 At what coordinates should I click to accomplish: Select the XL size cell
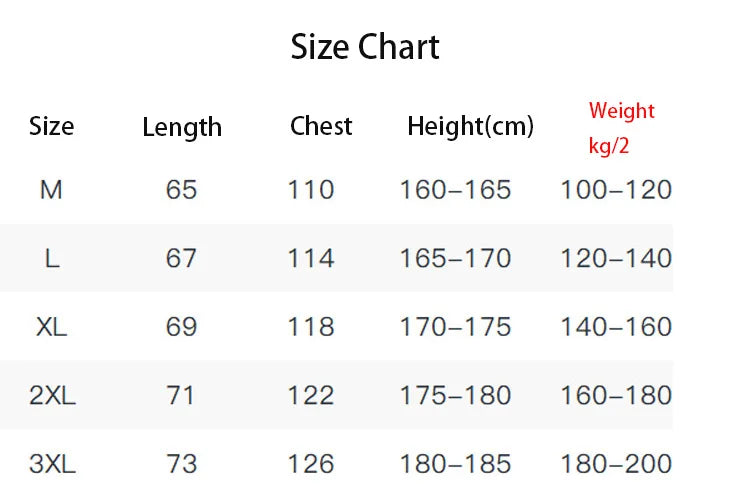click(x=52, y=327)
